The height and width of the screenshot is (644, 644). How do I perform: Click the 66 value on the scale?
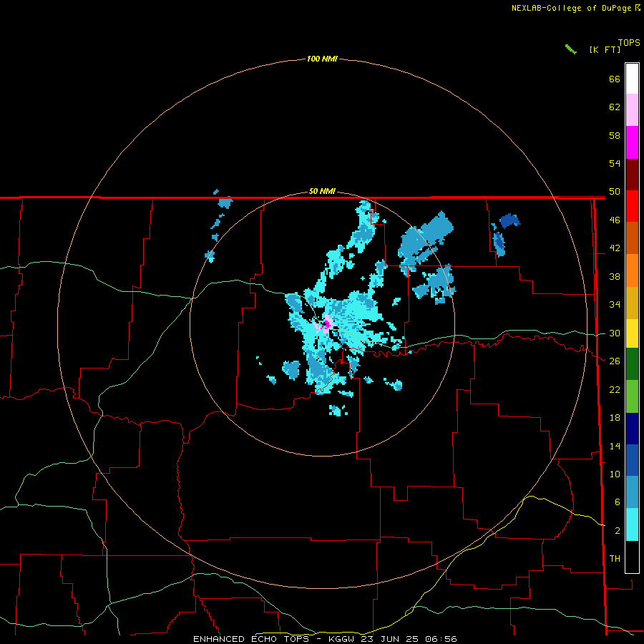[615, 79]
